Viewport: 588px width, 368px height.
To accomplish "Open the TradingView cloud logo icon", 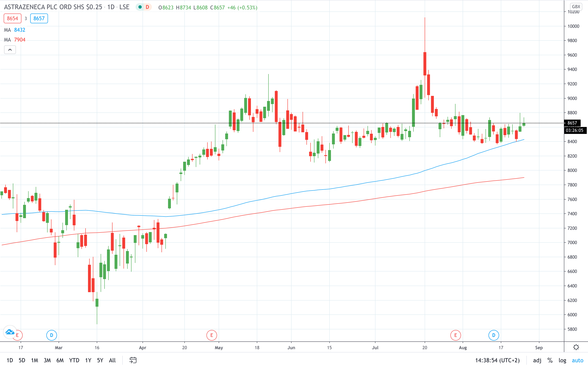I will (10, 332).
